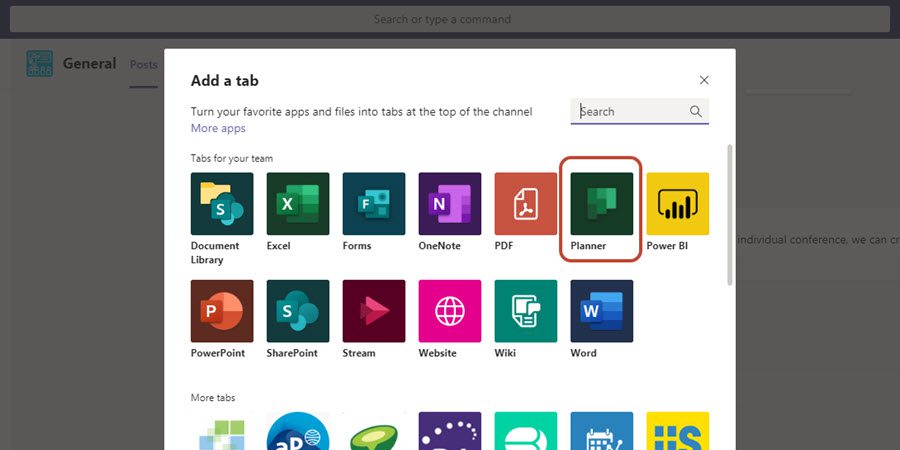This screenshot has height=450, width=900.
Task: Pick the green oval app tile under More tabs
Action: 374,436
